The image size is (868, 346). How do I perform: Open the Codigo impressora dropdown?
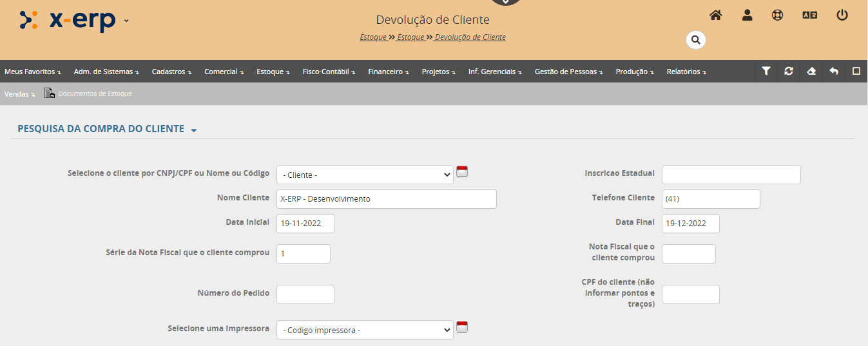[x=365, y=330]
